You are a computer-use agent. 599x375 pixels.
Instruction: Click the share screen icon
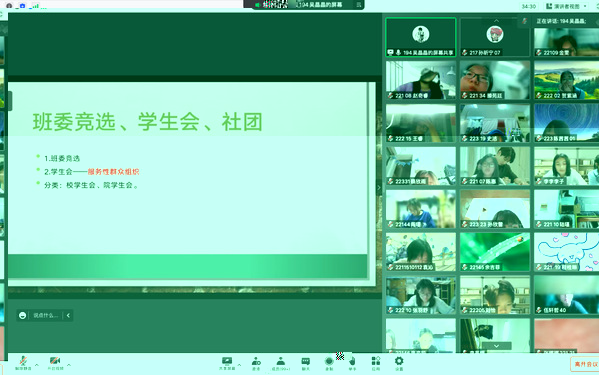[x=227, y=363]
